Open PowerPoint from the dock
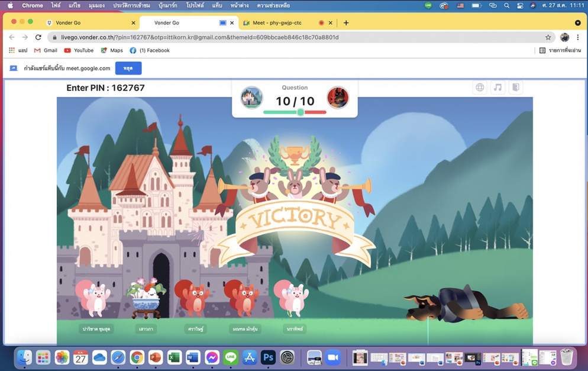The image size is (588, 371). (x=156, y=357)
